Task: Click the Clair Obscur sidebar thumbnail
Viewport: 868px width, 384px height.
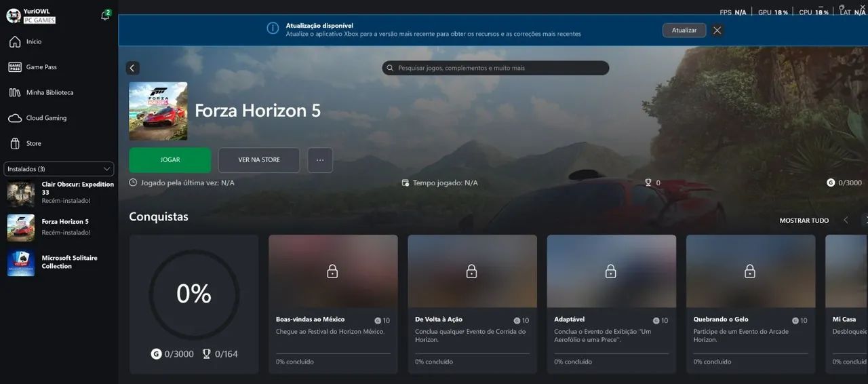Action: tap(21, 193)
